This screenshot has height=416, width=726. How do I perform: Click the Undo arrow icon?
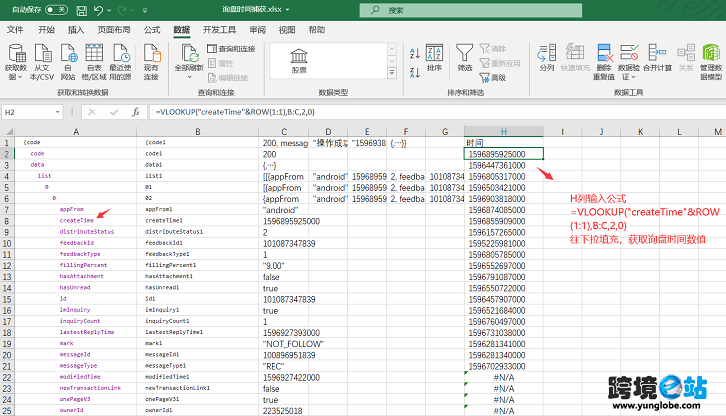(x=98, y=10)
